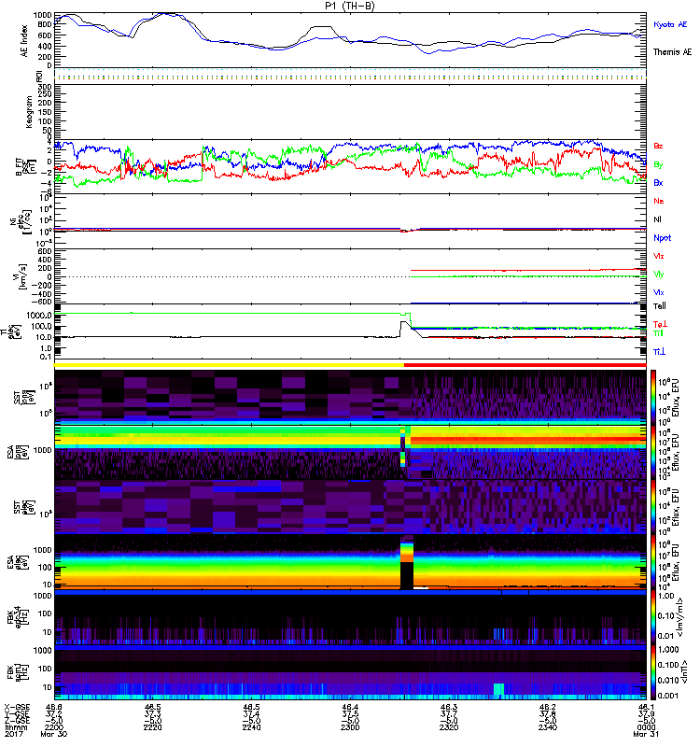Screen dimensions: 700x747
Task: Select the green "Ti∥" temperature legend label
Action: tap(659, 333)
